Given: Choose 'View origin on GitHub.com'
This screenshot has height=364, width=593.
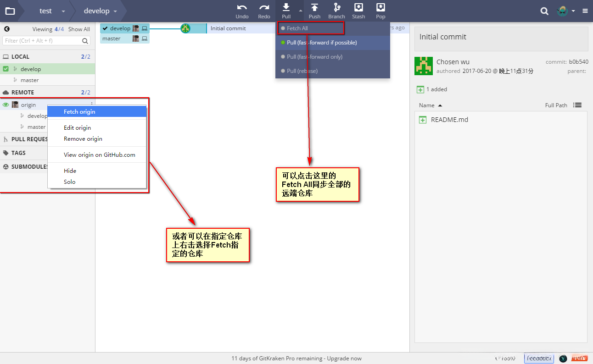Looking at the screenshot, I should tap(97, 155).
